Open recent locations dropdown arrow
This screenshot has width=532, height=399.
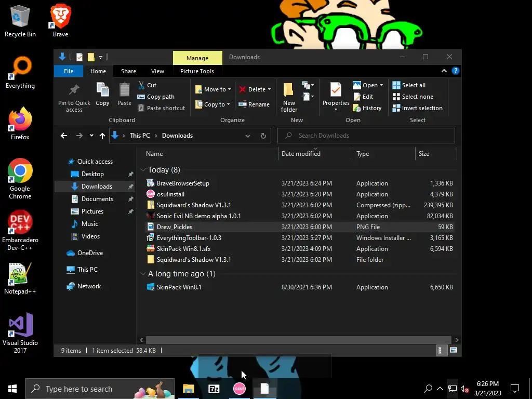91,136
